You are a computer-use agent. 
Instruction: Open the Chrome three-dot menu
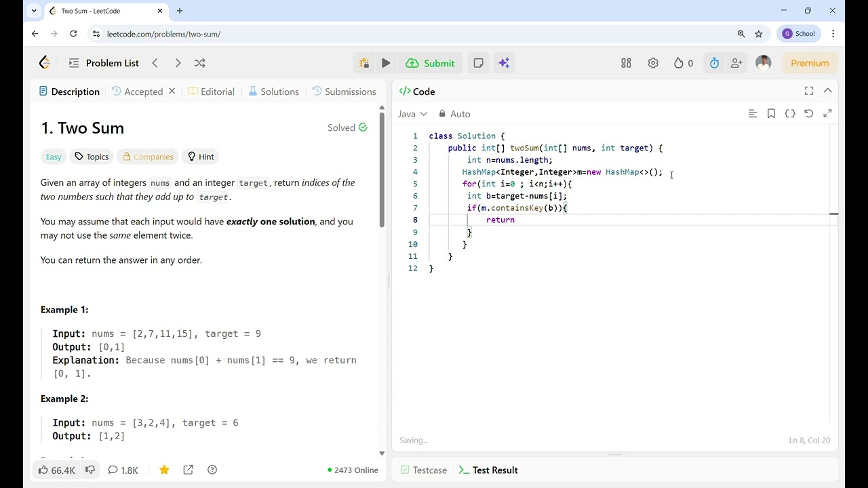(x=833, y=34)
